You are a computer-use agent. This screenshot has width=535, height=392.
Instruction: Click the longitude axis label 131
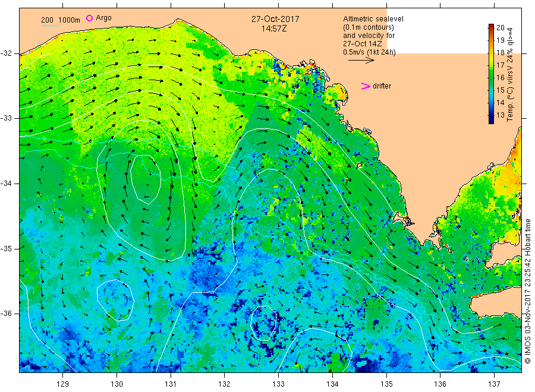[x=171, y=384]
